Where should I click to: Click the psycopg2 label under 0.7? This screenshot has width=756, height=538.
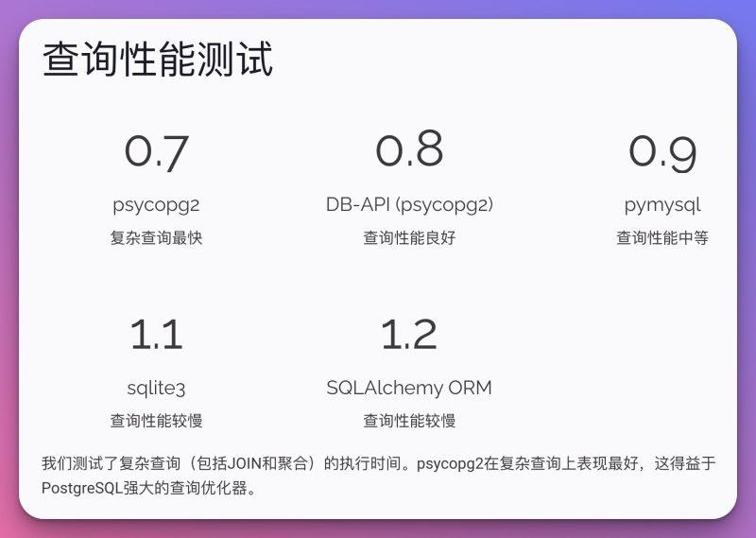click(x=156, y=204)
